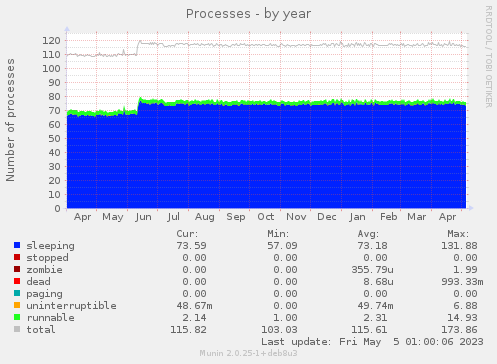This screenshot has width=497, height=364.
Task: Click the 'Avg:' column header
Action: 368,234
